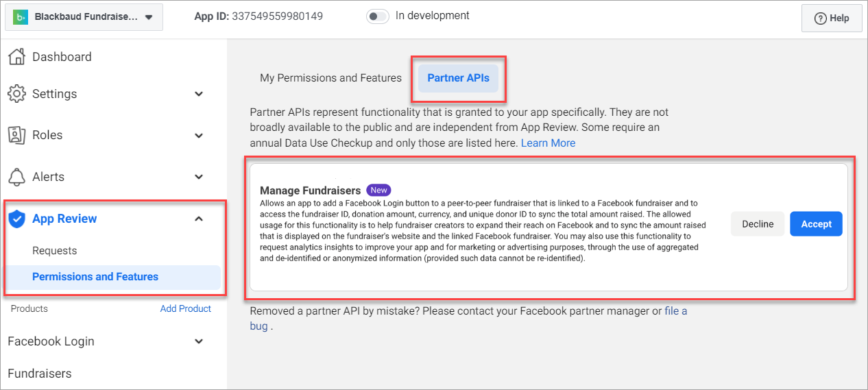Collapse the App Review chevron

(199, 219)
